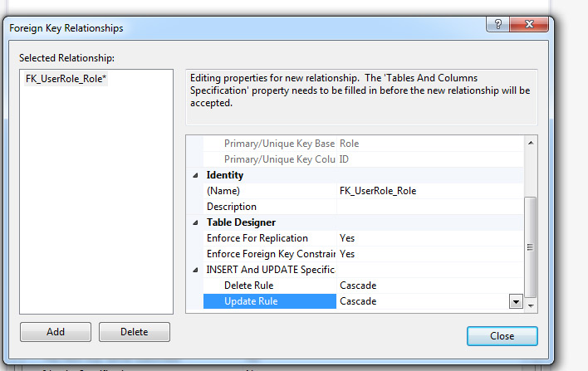Select the Delete Rule Cascade value
Screen dimensions: 588x371
(358, 286)
